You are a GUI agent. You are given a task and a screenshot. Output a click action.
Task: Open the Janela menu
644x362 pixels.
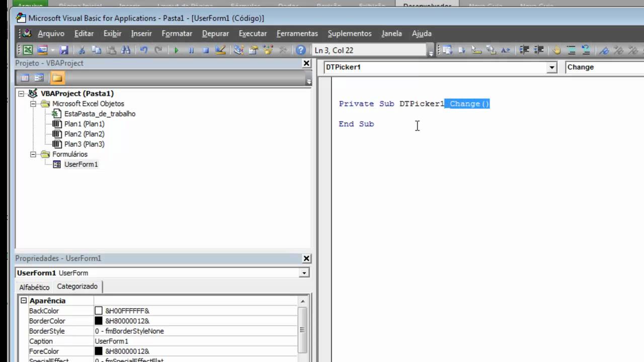coord(391,34)
